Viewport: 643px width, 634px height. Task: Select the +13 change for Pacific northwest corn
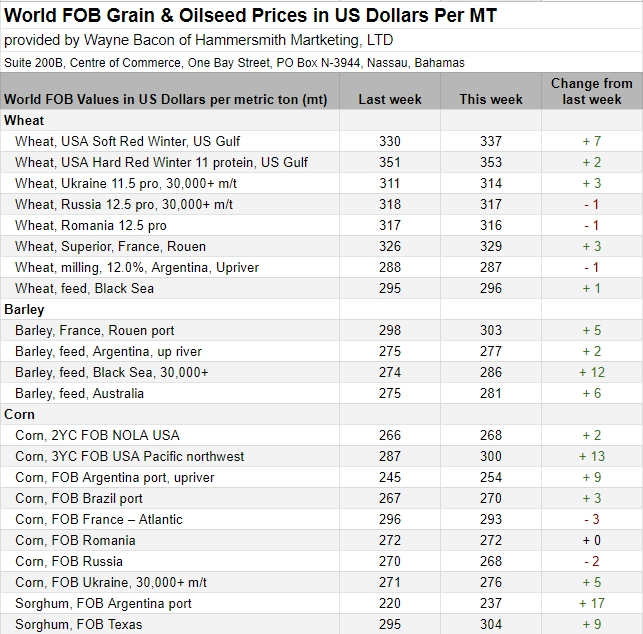point(591,456)
